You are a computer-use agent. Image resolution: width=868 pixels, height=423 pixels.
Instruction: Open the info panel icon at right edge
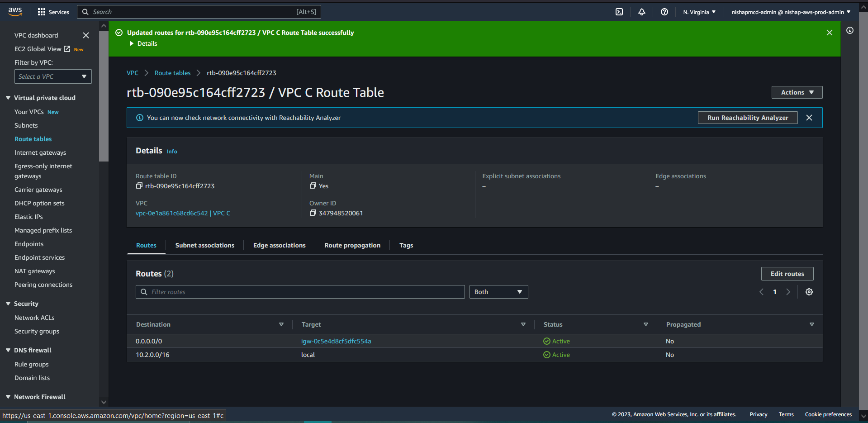[x=850, y=30]
